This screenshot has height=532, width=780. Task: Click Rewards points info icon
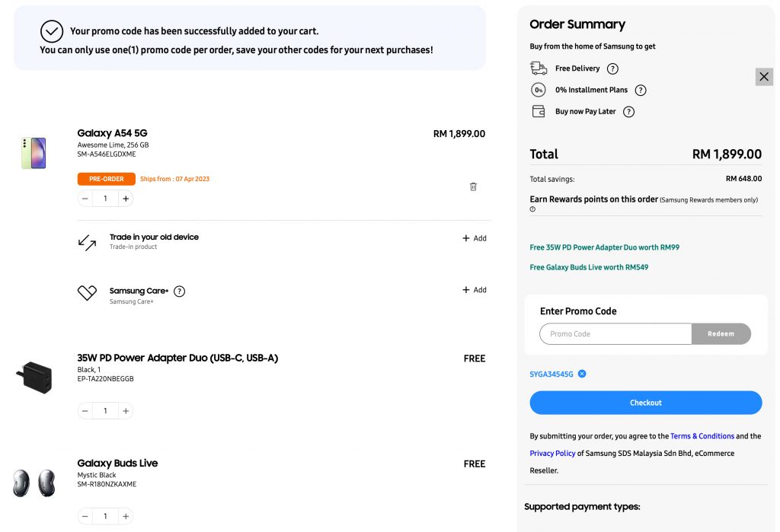pyautogui.click(x=532, y=209)
